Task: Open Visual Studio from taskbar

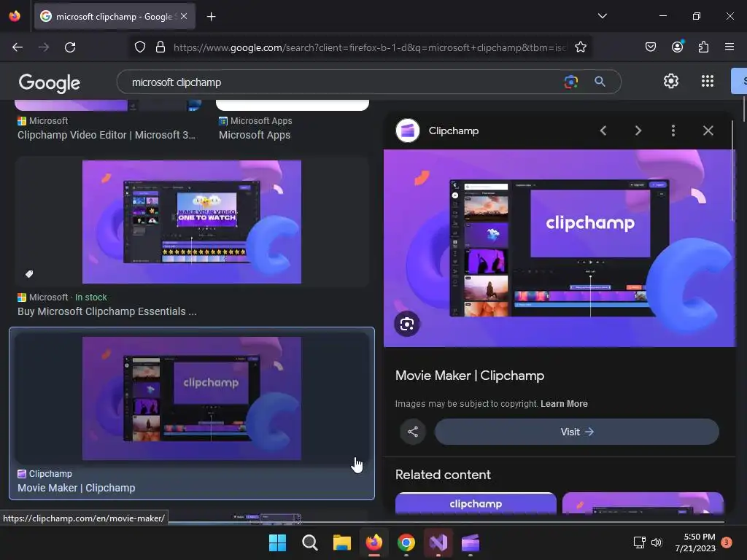Action: pos(438,542)
